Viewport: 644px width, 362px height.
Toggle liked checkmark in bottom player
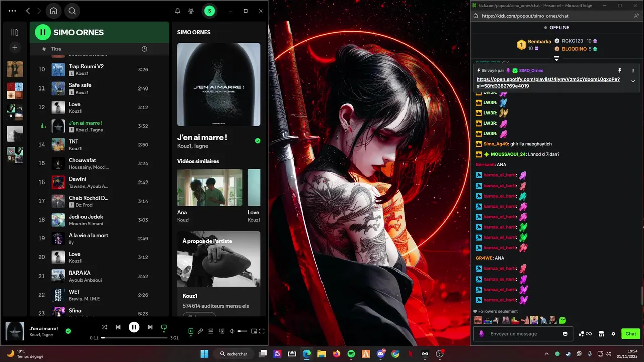[68, 331]
